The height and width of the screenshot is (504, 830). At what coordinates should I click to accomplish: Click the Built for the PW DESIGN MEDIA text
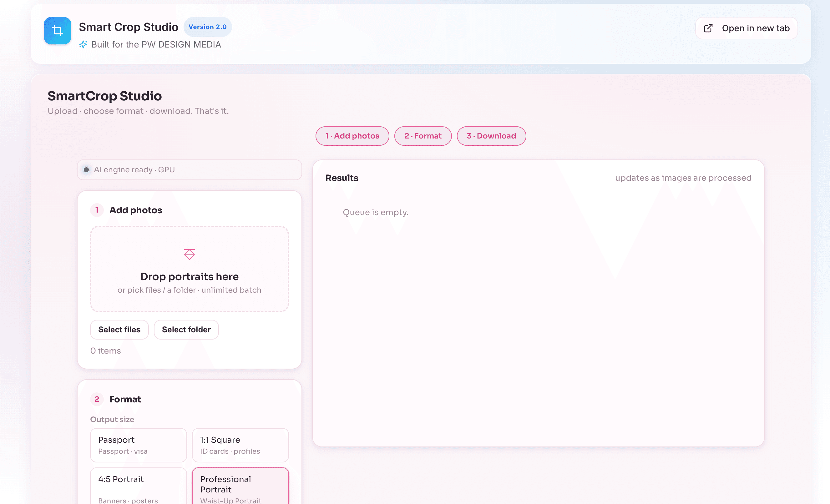click(x=156, y=44)
